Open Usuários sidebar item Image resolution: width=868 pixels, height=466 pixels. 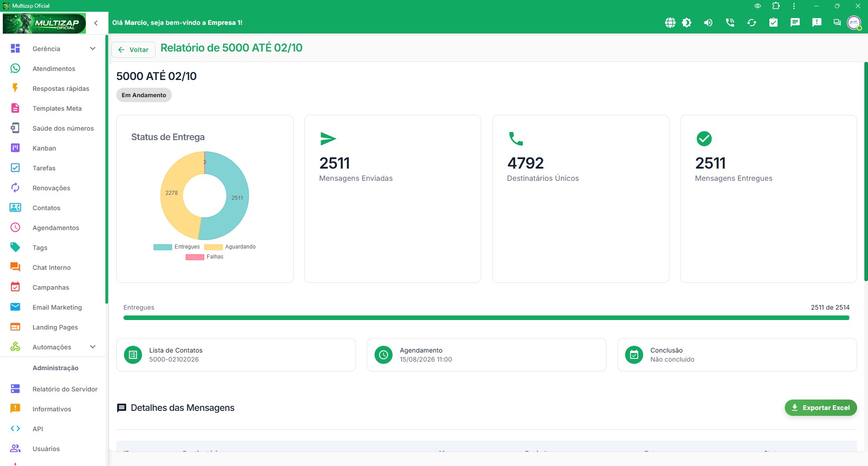pos(52,449)
